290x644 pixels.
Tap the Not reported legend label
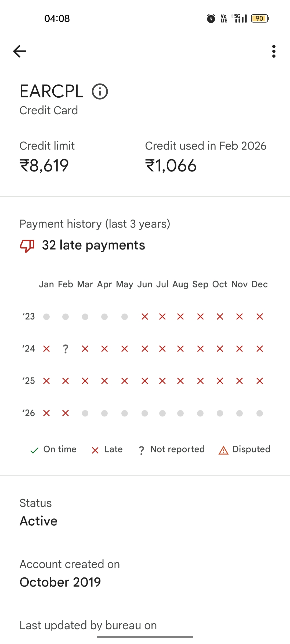(x=177, y=449)
